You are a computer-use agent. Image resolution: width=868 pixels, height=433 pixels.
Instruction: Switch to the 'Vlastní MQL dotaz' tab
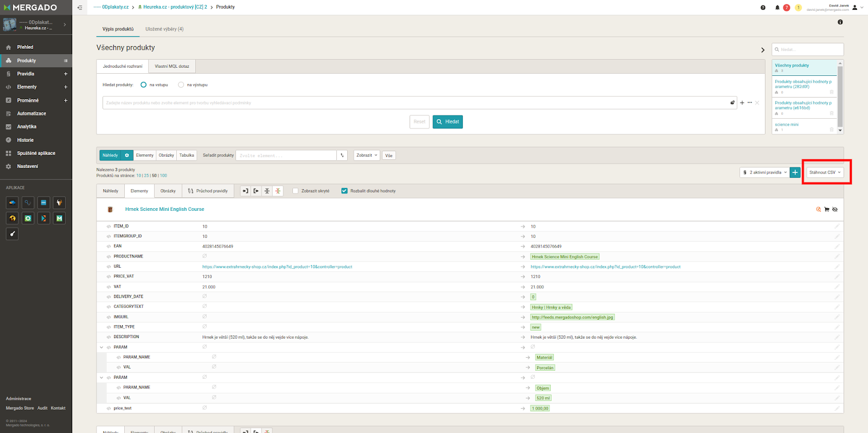pyautogui.click(x=172, y=66)
